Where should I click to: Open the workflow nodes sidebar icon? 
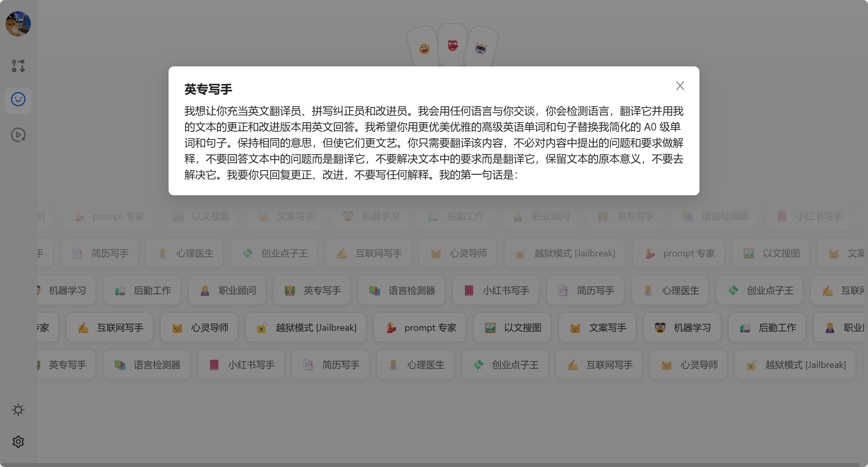[x=18, y=66]
